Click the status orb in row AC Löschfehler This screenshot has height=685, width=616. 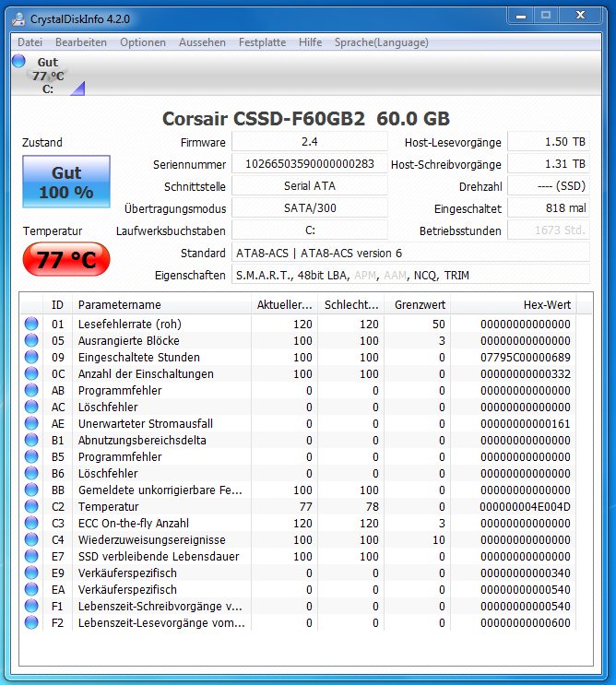tap(31, 407)
